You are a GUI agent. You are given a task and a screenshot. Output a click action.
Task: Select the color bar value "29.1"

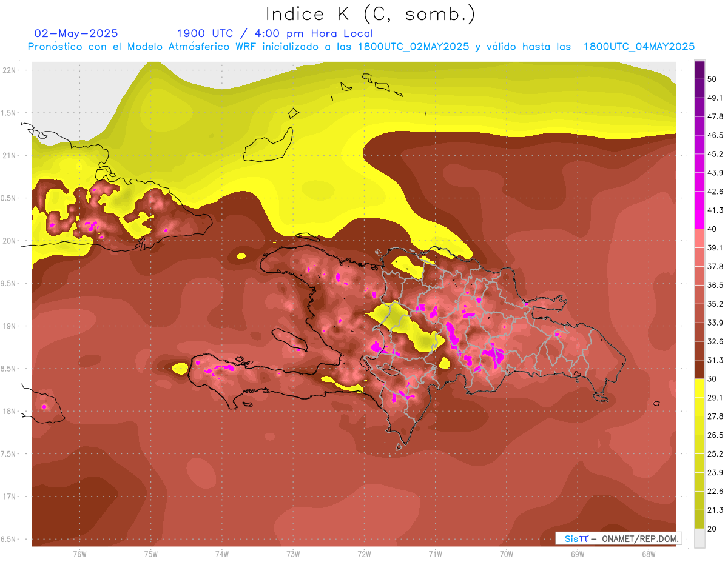[x=715, y=398]
